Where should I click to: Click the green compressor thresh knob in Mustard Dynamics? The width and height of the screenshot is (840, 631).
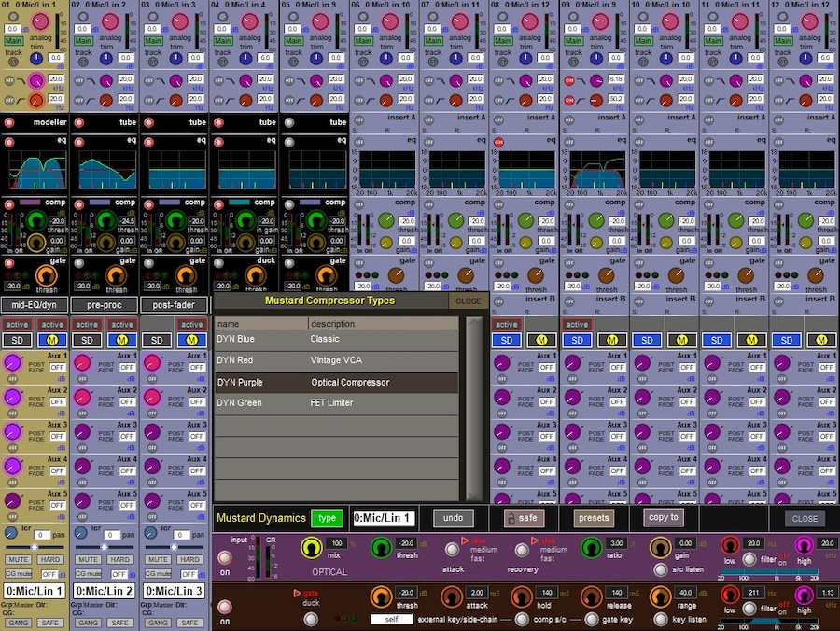click(382, 548)
